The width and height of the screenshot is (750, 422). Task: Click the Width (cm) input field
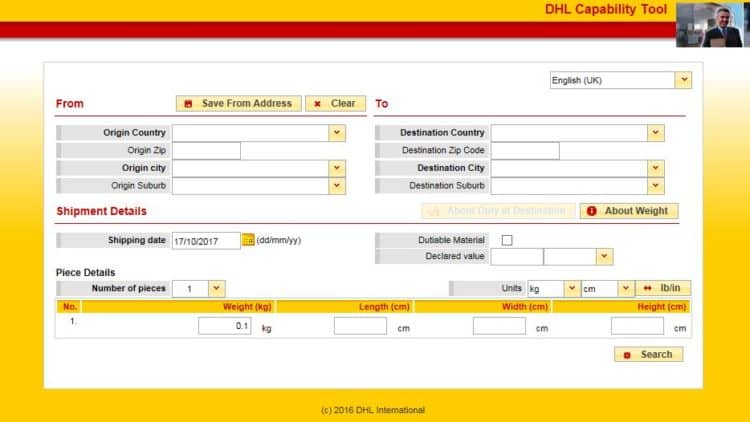(499, 326)
